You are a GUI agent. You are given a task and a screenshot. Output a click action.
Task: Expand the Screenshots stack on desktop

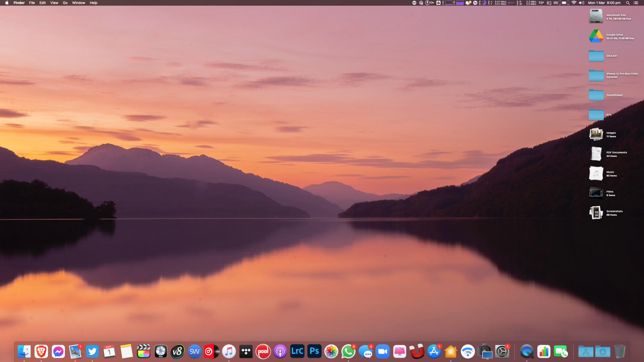tap(596, 213)
